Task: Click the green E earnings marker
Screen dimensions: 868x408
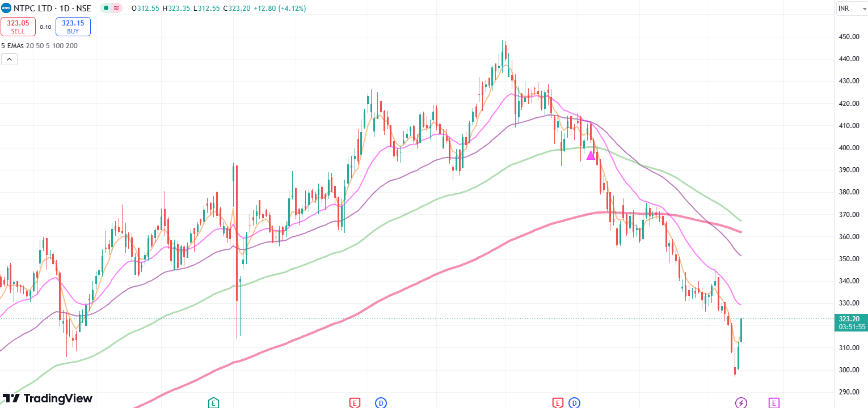Action: click(213, 403)
